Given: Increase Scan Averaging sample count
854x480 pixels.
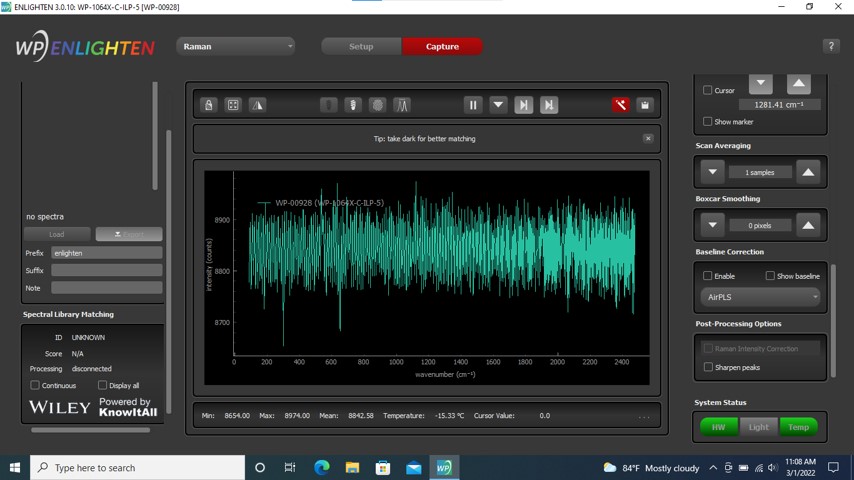Looking at the screenshot, I should pos(808,172).
